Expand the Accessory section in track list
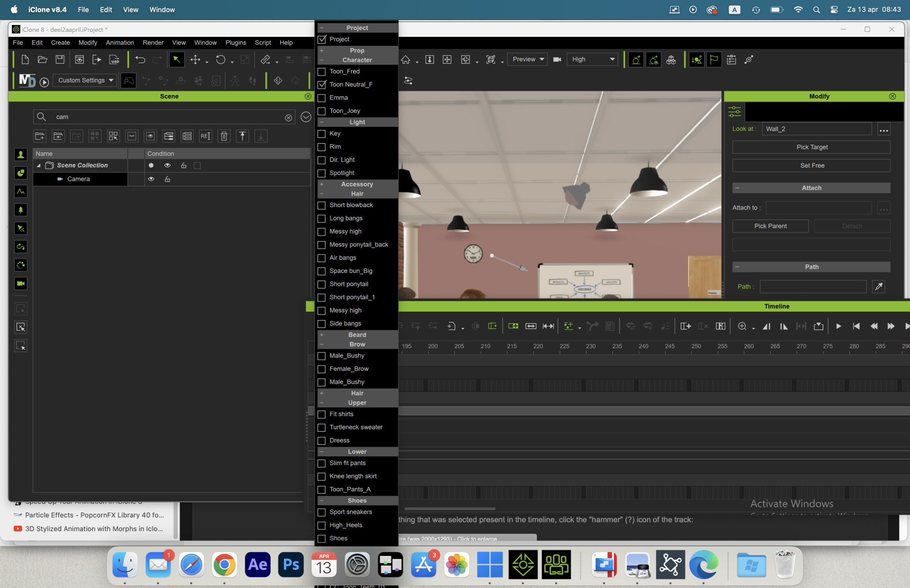 click(x=322, y=184)
